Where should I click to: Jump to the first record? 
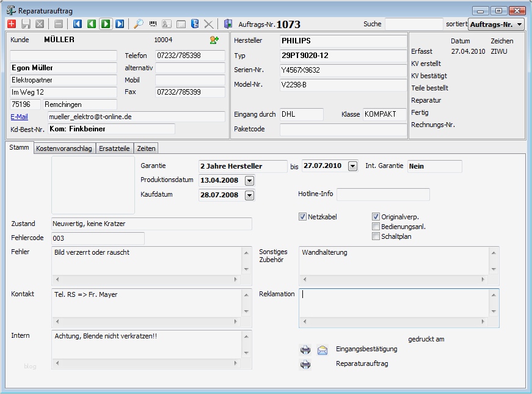click(x=78, y=24)
